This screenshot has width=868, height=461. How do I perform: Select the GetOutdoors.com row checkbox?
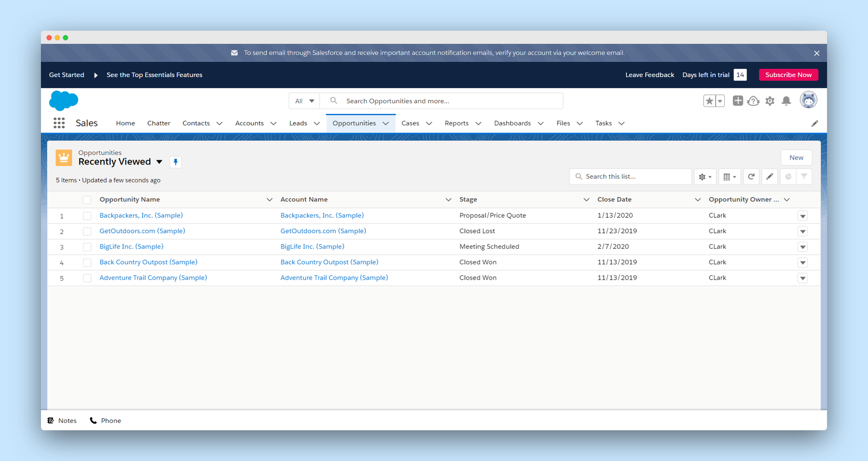[87, 231]
